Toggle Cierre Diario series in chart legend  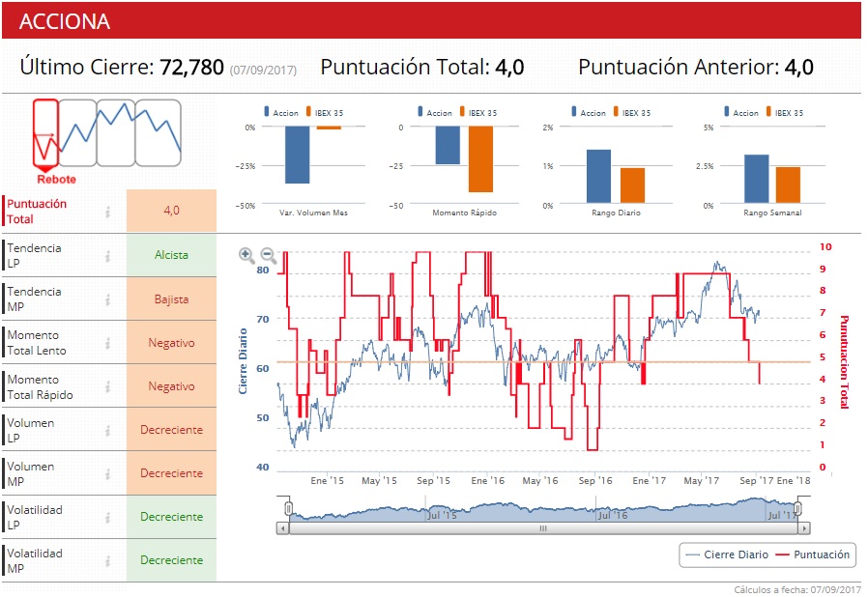[727, 554]
